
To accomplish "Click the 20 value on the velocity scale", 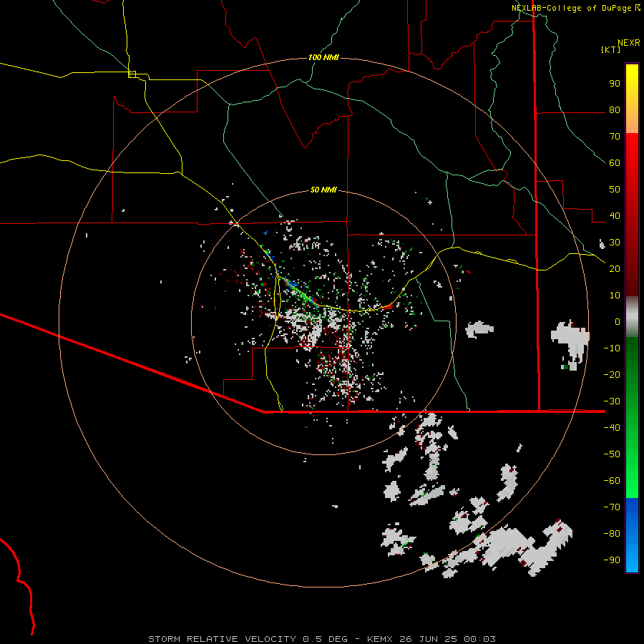I will pyautogui.click(x=615, y=268).
